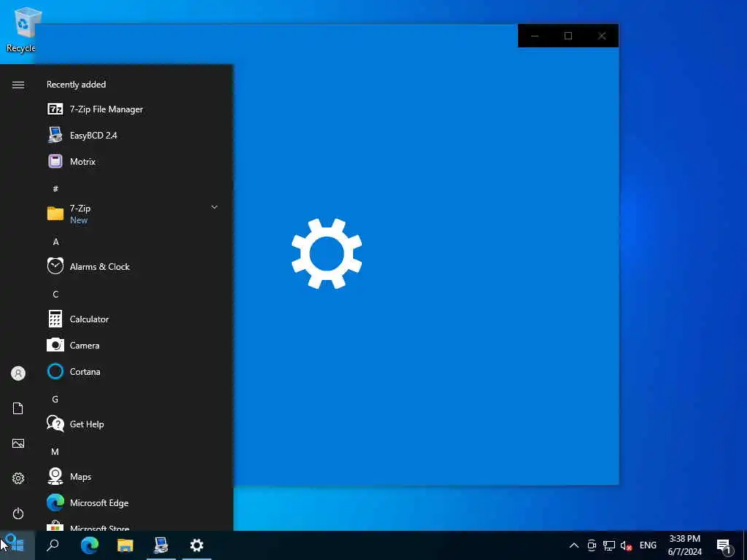This screenshot has width=747, height=560.
Task: Close Start menu via Windows Start button
Action: [18, 545]
